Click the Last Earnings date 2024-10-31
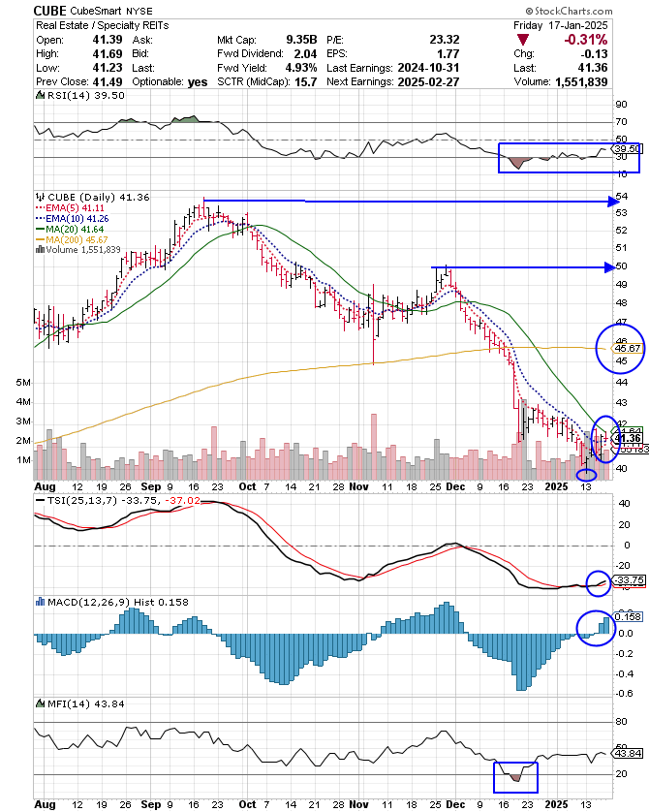This screenshot has width=649, height=812. tap(428, 68)
